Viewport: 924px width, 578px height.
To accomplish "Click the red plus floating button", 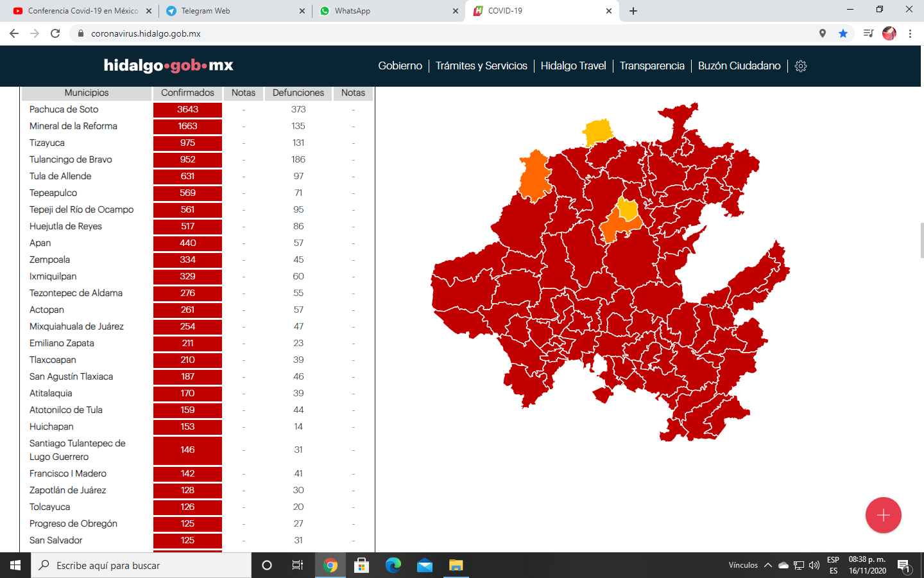I will tap(883, 515).
